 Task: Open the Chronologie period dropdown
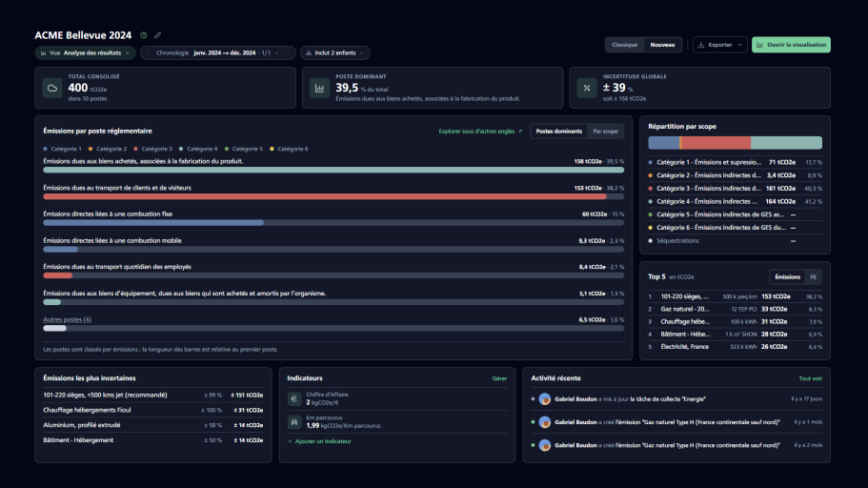(218, 53)
